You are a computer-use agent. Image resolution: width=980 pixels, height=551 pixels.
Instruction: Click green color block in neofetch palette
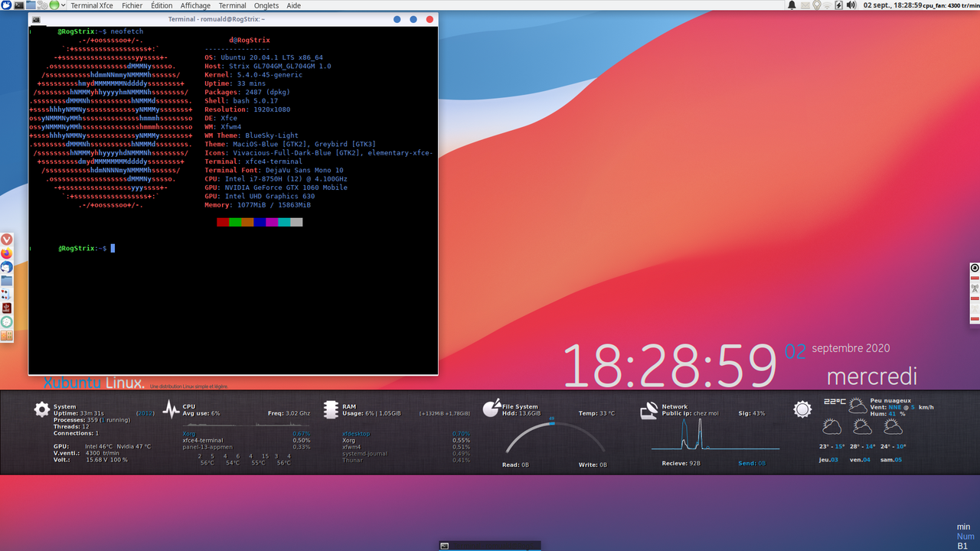[x=235, y=222]
